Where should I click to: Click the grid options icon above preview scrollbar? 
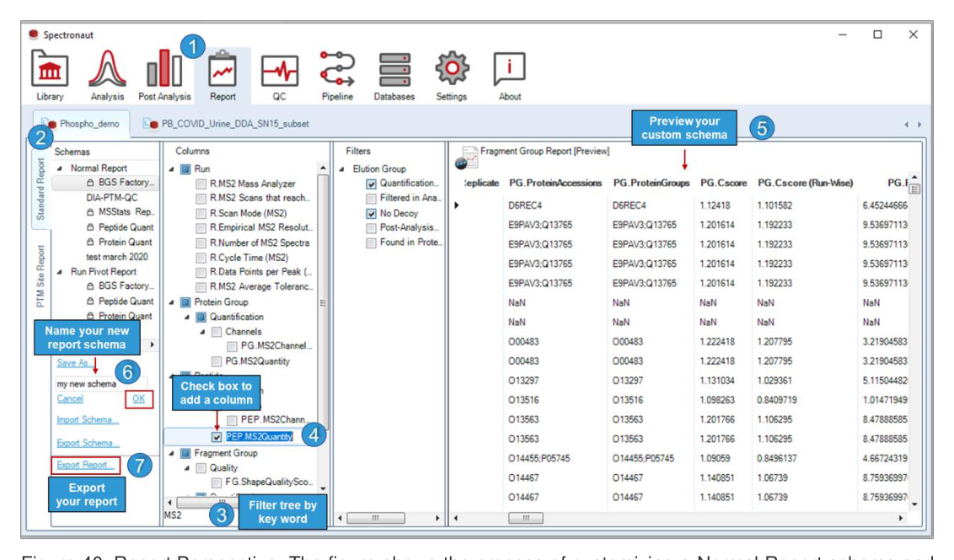[914, 189]
